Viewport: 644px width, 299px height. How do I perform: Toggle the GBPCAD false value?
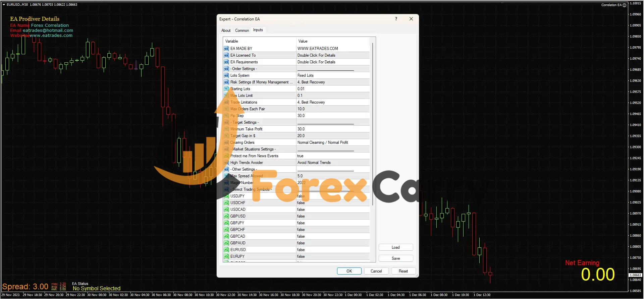click(333, 236)
